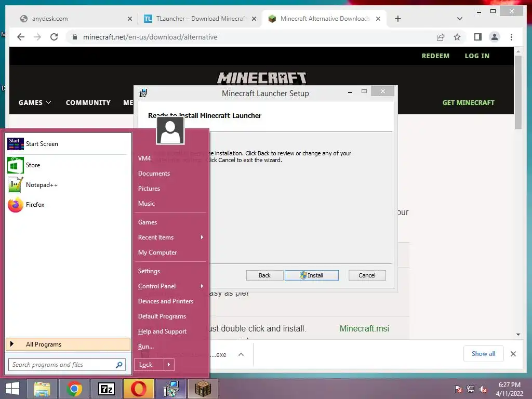Open Games from start menu
532x399 pixels.
147,222
